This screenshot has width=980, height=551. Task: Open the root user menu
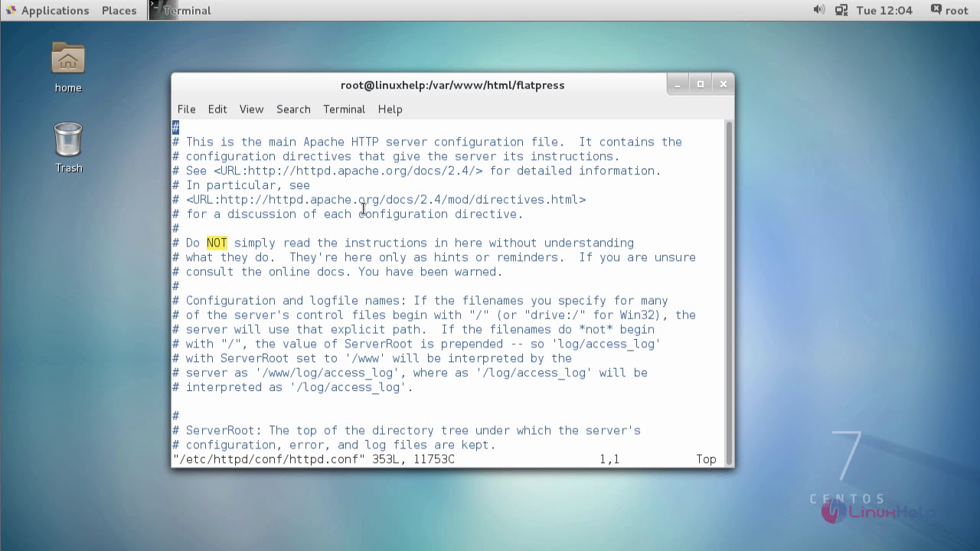pyautogui.click(x=949, y=10)
